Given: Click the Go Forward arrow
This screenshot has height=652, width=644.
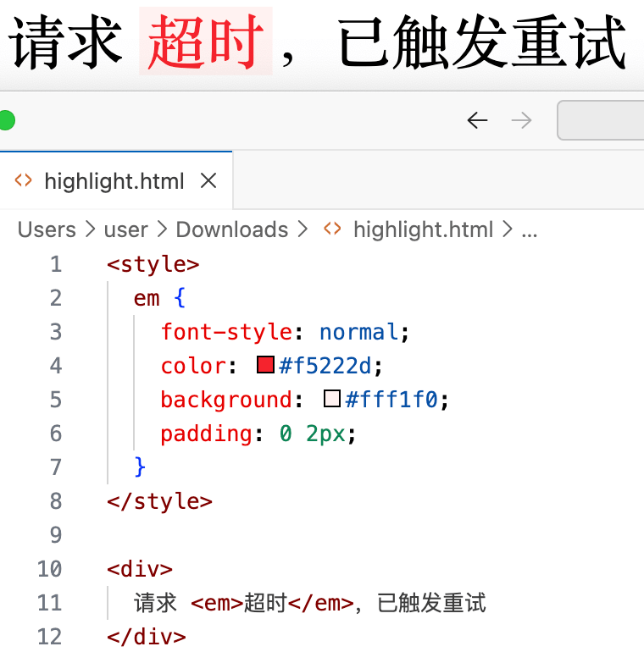Looking at the screenshot, I should [x=522, y=120].
